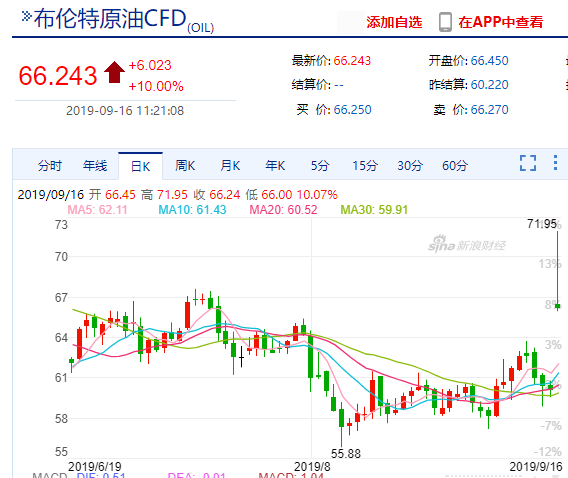Open the 月K chart tab
This screenshot has height=478, width=568.
tap(230, 166)
